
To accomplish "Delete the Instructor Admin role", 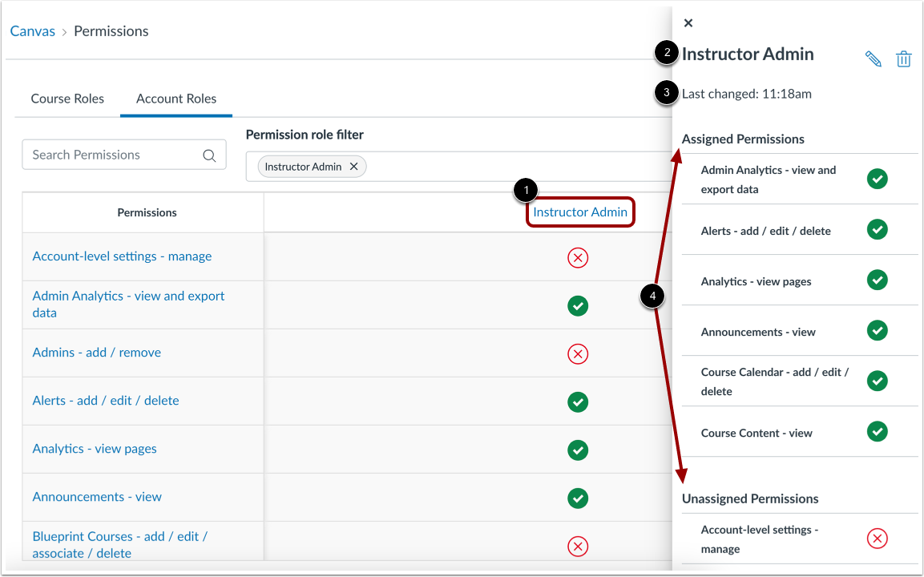I will [904, 59].
